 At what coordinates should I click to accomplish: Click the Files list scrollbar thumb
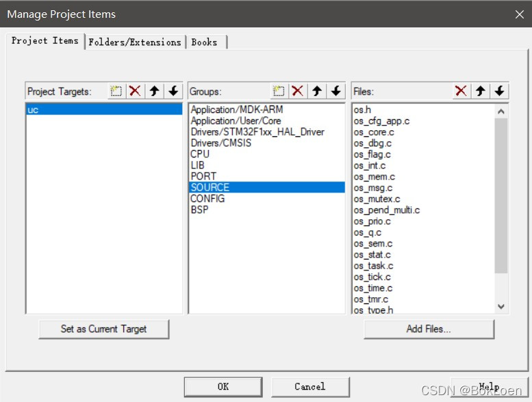pyautogui.click(x=501, y=195)
